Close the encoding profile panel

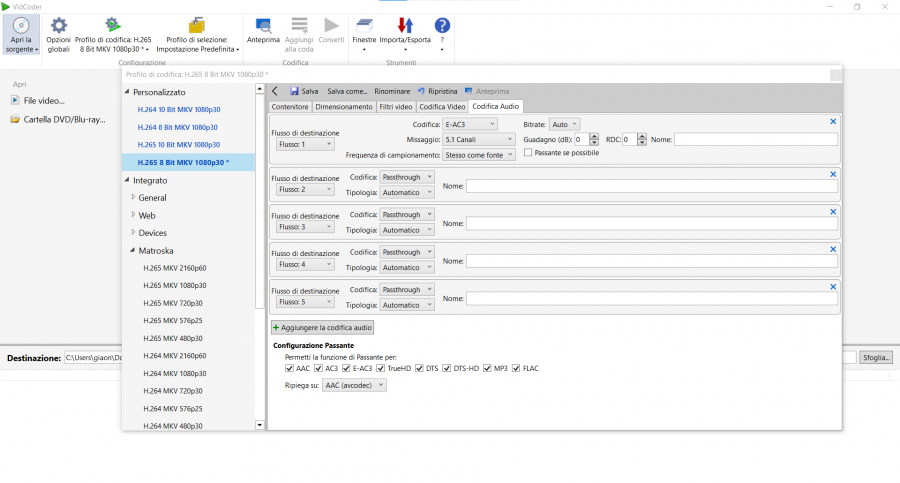click(x=836, y=75)
